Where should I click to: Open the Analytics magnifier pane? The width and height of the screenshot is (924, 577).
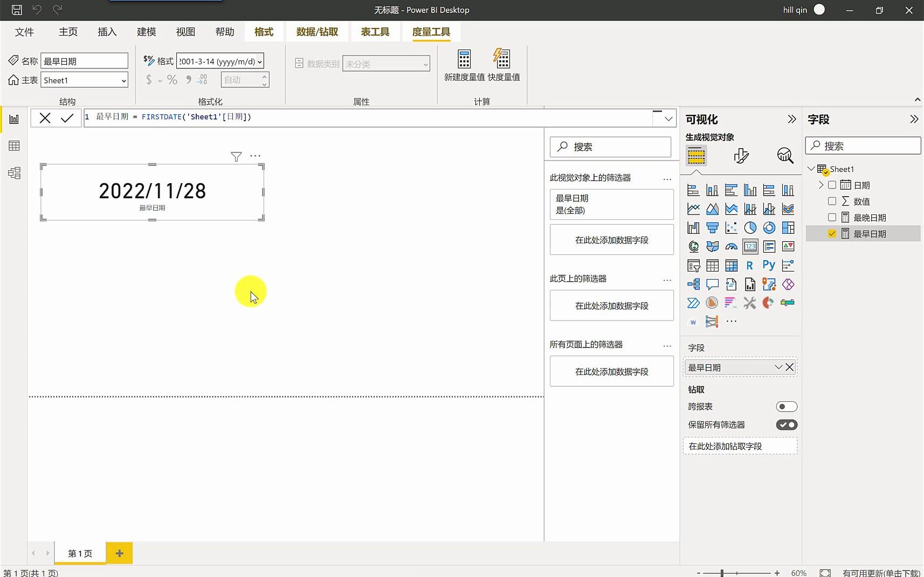(785, 156)
